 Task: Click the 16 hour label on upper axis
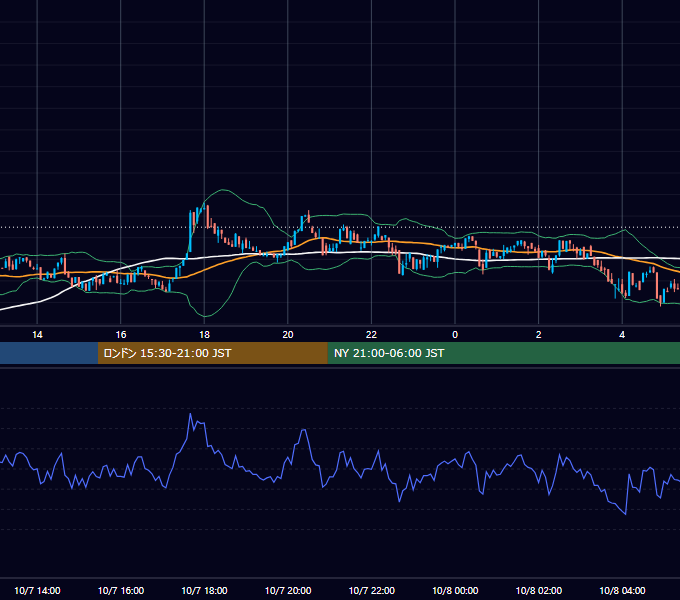tap(121, 335)
